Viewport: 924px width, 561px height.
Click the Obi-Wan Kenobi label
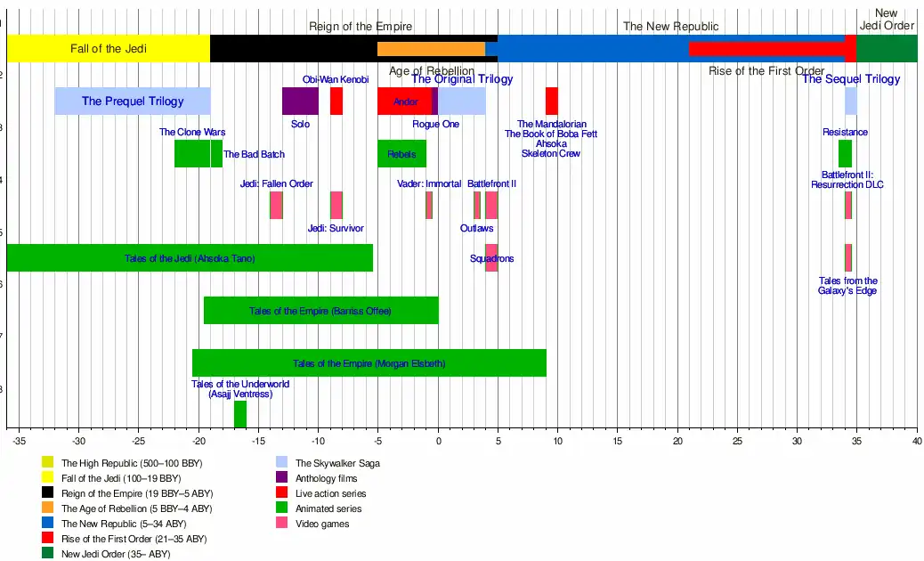coord(336,79)
